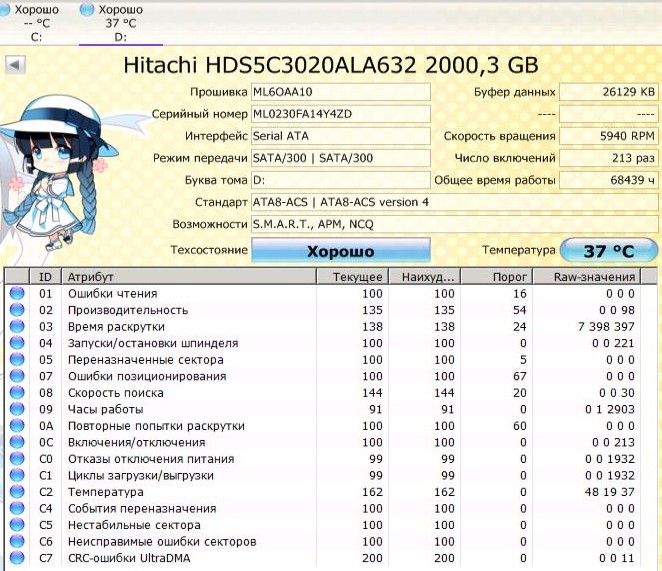
Task: Click the 37 °C temperature button
Action: point(608,250)
